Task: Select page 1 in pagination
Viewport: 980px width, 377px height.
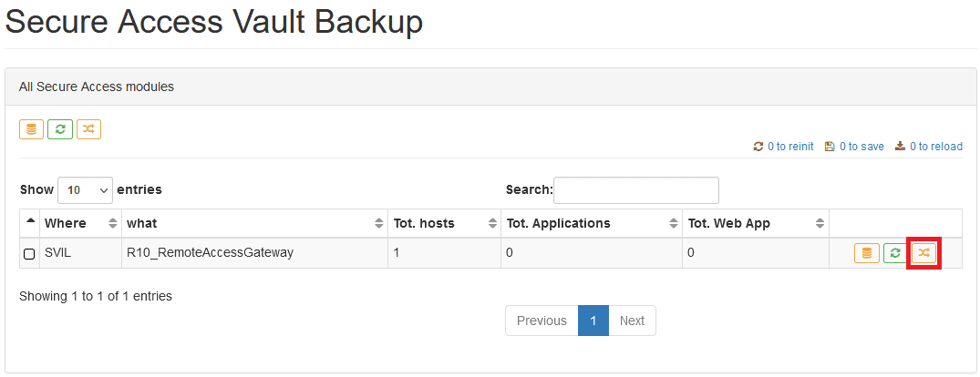Action: [x=593, y=321]
